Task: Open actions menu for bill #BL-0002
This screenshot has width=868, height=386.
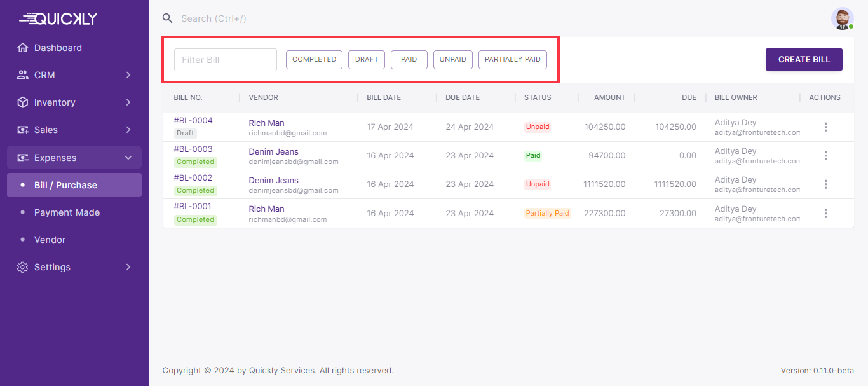Action: tap(825, 184)
